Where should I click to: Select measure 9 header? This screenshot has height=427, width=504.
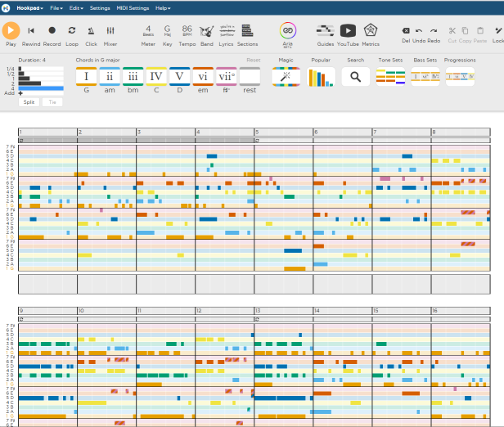tap(47, 311)
